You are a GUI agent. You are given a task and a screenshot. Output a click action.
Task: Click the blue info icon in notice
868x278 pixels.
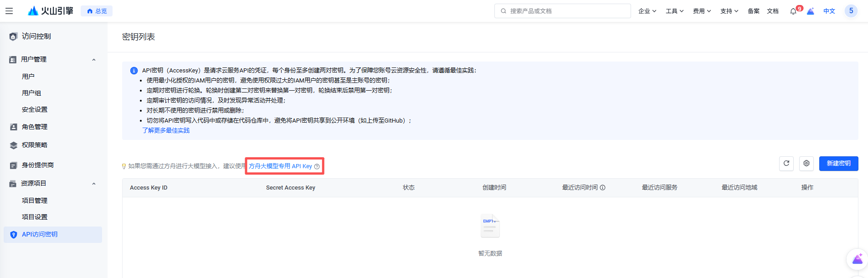point(134,71)
